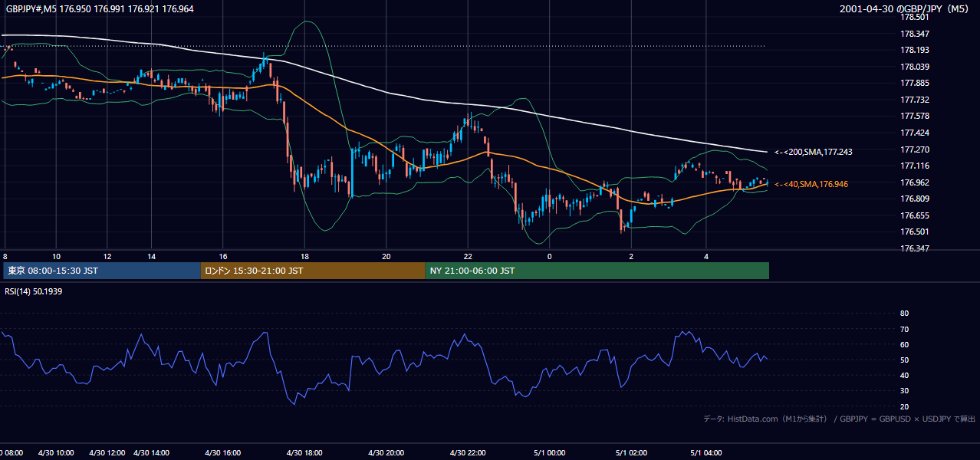Click the 4/30 20:00 date label
This screenshot has width=980, height=460.
386,453
